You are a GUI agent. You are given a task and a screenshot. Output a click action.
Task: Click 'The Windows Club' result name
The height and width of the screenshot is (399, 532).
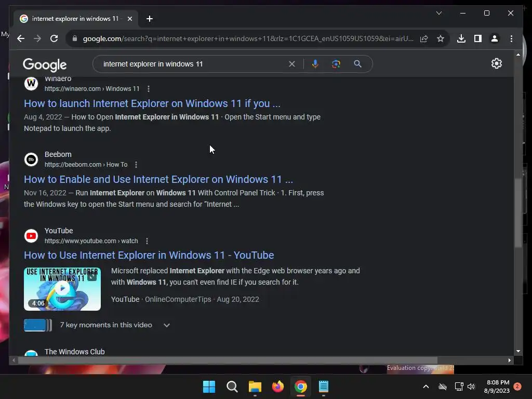coord(75,352)
